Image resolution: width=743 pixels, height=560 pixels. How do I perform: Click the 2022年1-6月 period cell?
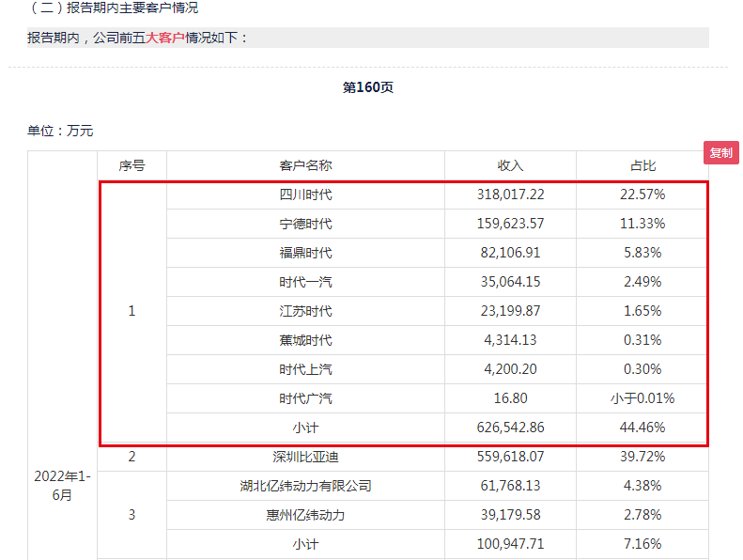61,486
